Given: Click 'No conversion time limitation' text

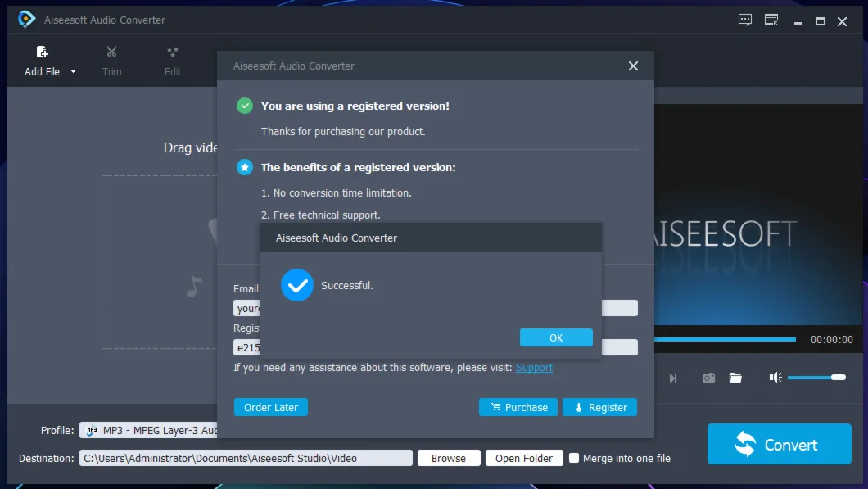Looking at the screenshot, I should click(x=342, y=193).
